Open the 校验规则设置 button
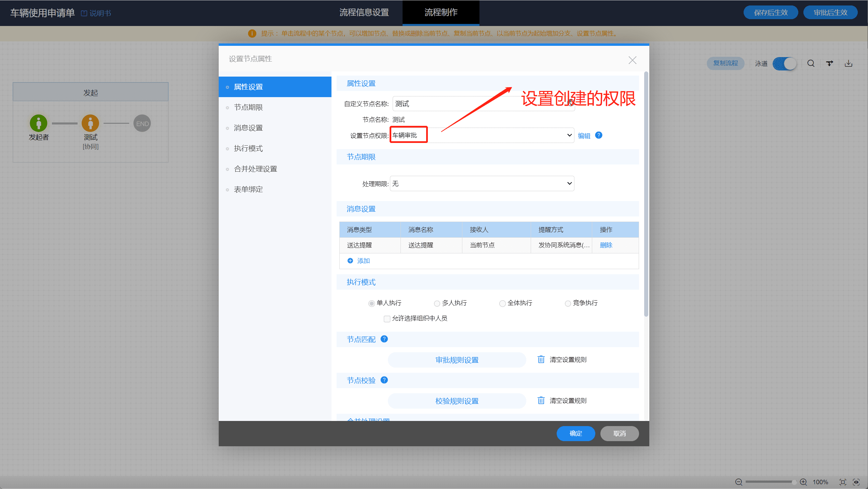The width and height of the screenshot is (868, 489). click(457, 401)
